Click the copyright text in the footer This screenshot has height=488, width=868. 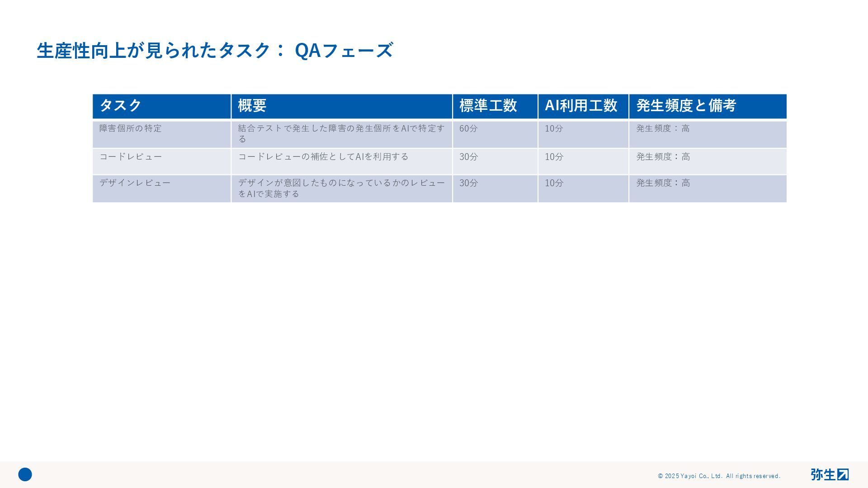(719, 476)
